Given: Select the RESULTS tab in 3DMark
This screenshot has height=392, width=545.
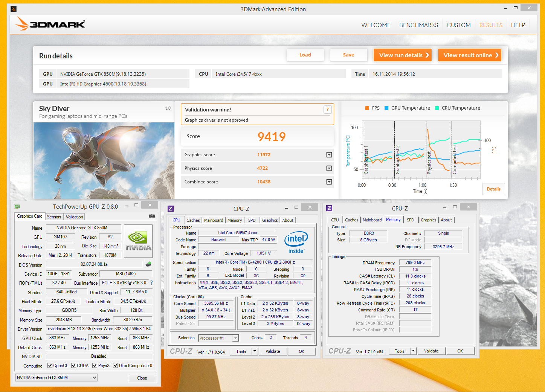Looking at the screenshot, I should tap(491, 25).
